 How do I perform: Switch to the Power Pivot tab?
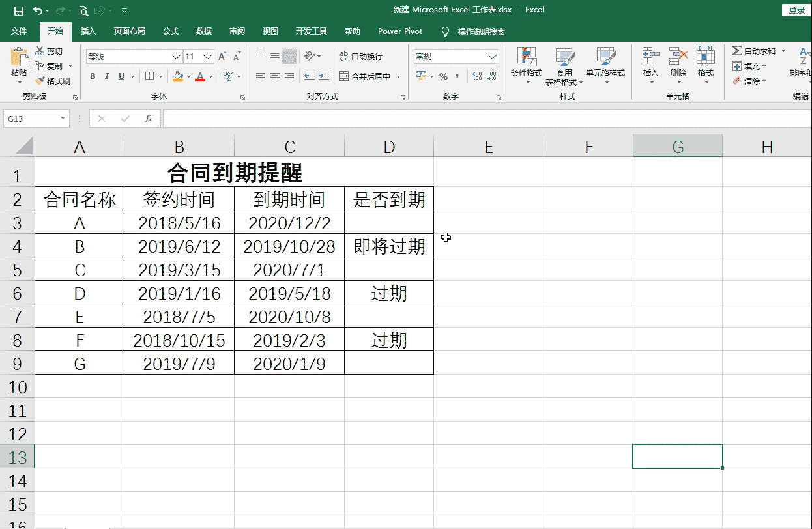[x=400, y=31]
